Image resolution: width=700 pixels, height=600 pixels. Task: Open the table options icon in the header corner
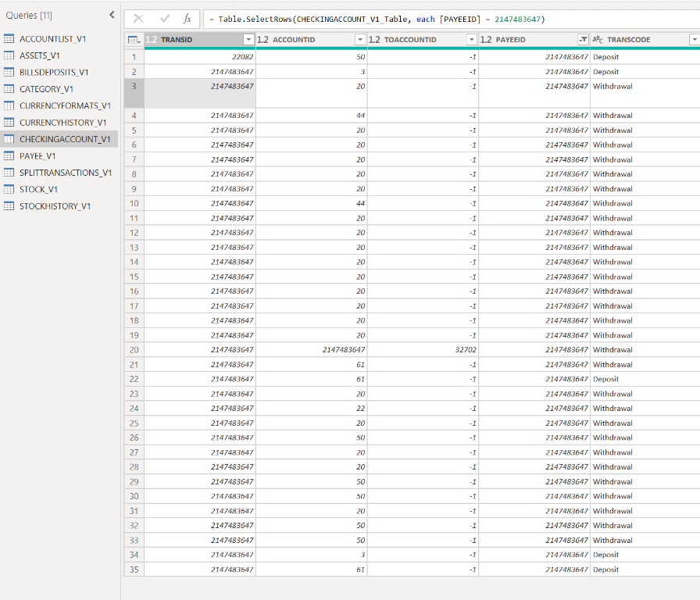(134, 40)
